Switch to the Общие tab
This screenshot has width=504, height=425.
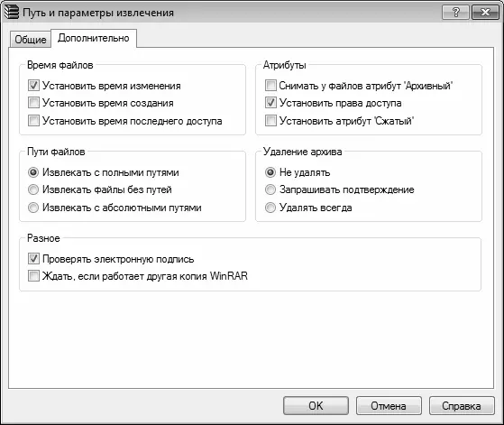(x=31, y=40)
